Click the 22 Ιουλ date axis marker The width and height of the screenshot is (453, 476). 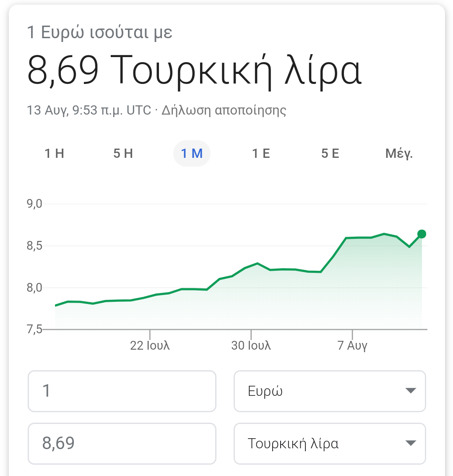150,345
